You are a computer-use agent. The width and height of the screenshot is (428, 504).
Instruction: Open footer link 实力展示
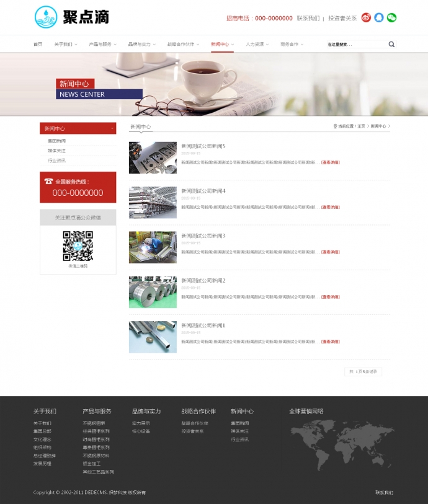point(141,423)
